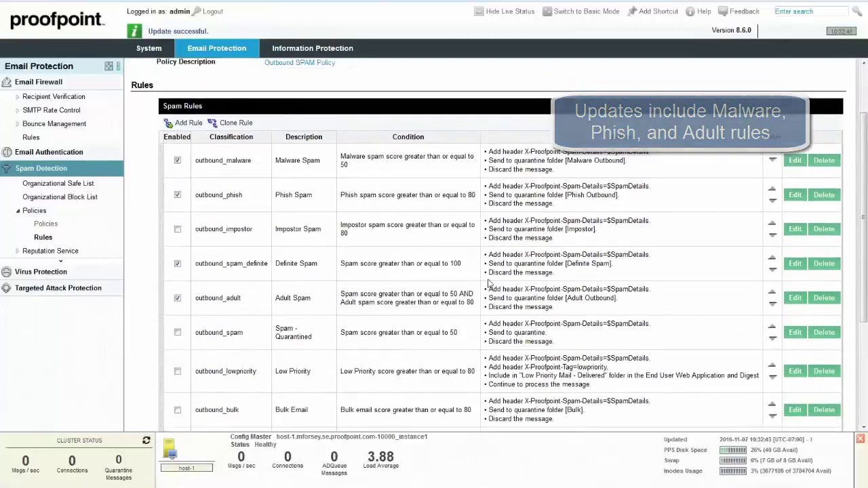Open Organizational Block List

(x=60, y=197)
